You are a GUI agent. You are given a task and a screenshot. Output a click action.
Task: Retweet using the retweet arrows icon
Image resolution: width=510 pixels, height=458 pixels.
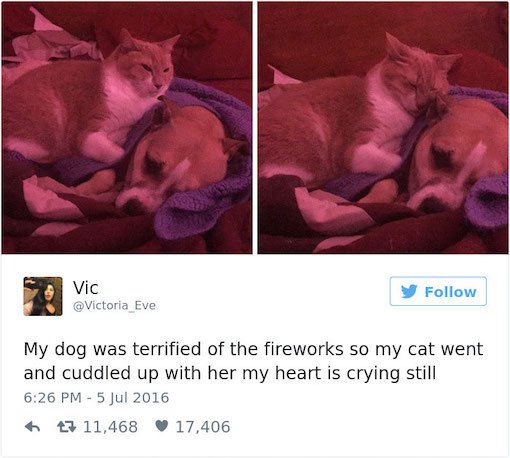[x=66, y=427]
